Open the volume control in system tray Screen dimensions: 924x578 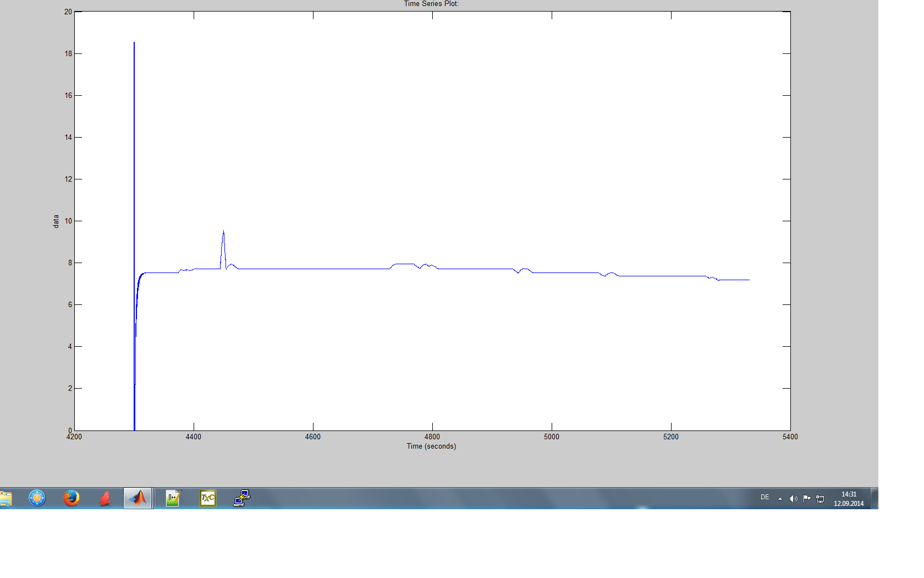click(x=793, y=499)
